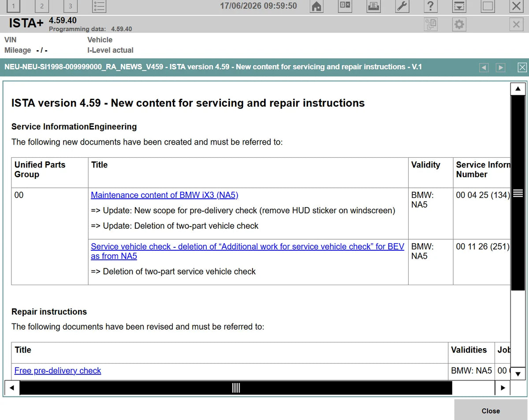Screen dimensions: 529x420
Task: Open the wrench administration settings
Action: [x=402, y=6]
